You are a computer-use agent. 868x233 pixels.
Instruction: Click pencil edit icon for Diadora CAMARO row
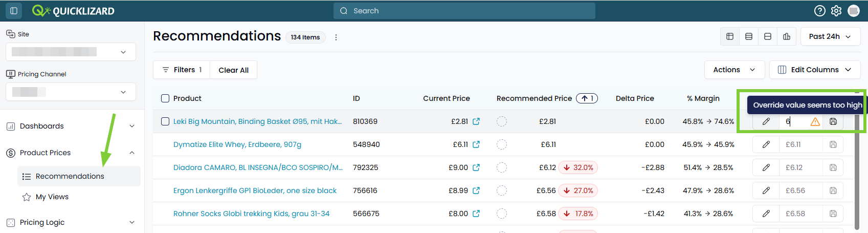tap(766, 167)
